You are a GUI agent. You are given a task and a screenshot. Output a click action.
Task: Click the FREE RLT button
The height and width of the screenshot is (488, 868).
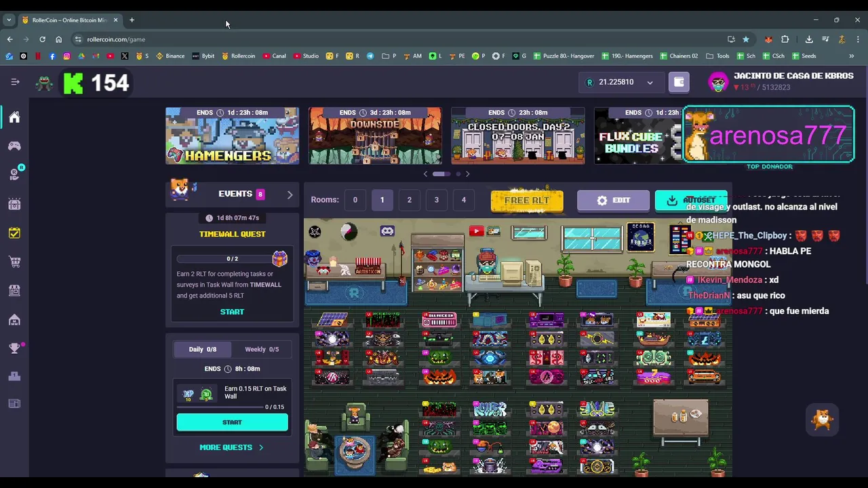point(527,201)
